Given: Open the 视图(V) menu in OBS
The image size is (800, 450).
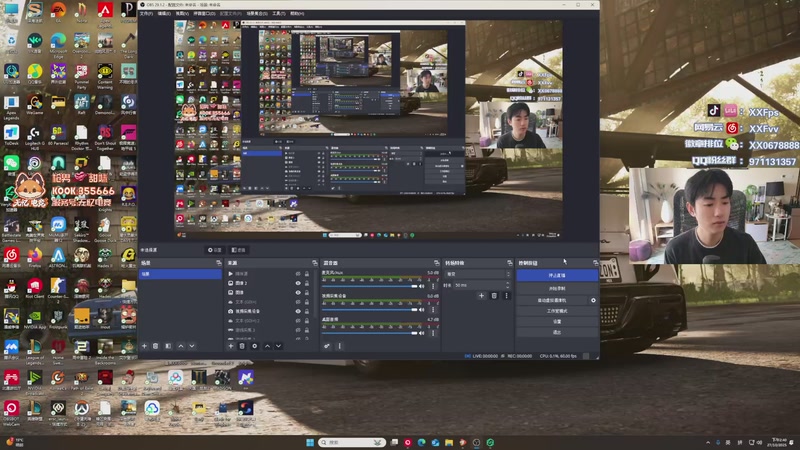Looking at the screenshot, I should (x=182, y=13).
